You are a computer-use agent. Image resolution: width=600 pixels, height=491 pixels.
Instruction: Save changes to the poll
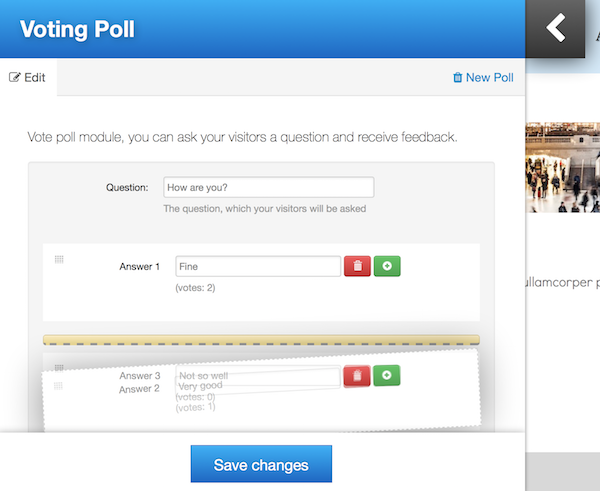(261, 465)
